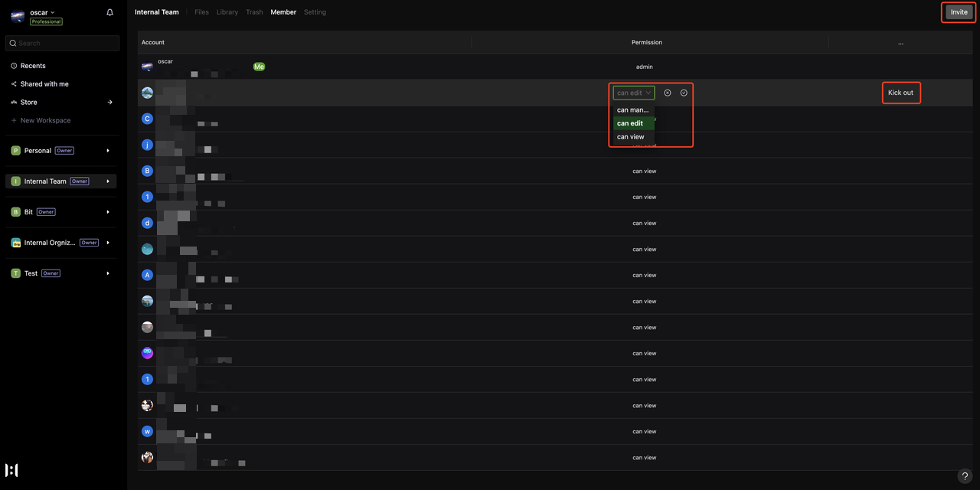
Task: Expand the Personal workspace arrow
Action: point(108,151)
